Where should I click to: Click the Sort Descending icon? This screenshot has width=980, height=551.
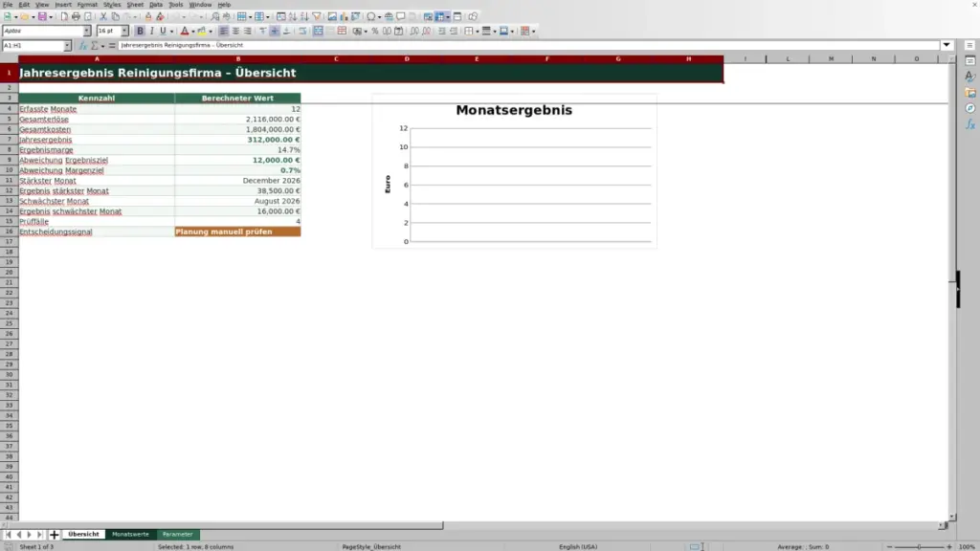[304, 16]
